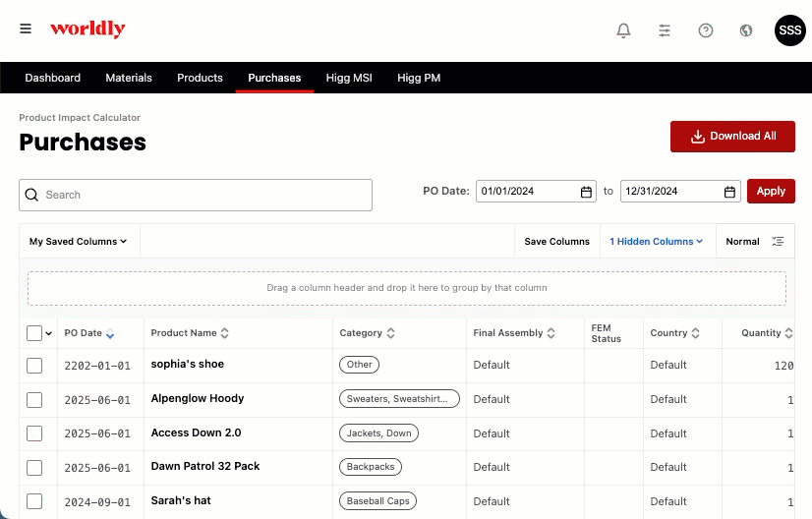Check the Sarah's hat row checkbox

34,501
